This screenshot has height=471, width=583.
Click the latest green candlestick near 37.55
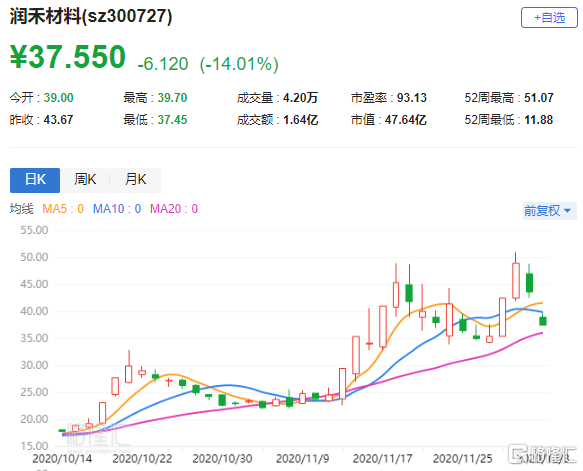click(543, 321)
